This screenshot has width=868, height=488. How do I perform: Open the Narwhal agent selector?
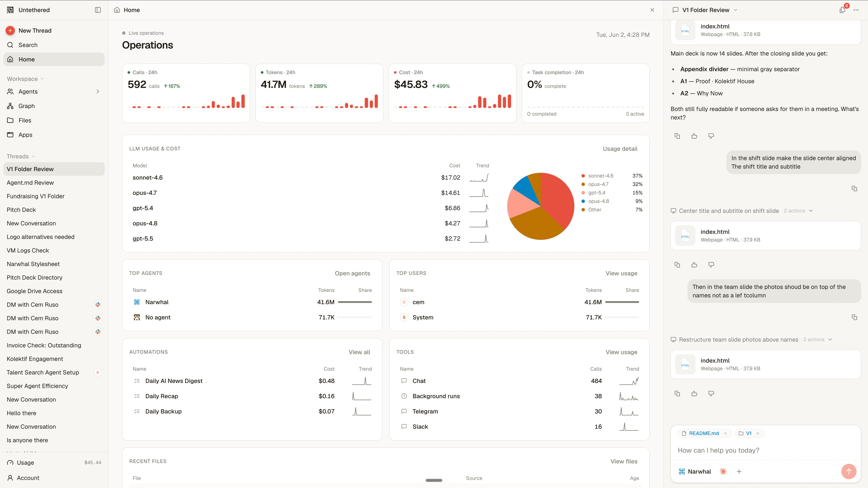694,472
